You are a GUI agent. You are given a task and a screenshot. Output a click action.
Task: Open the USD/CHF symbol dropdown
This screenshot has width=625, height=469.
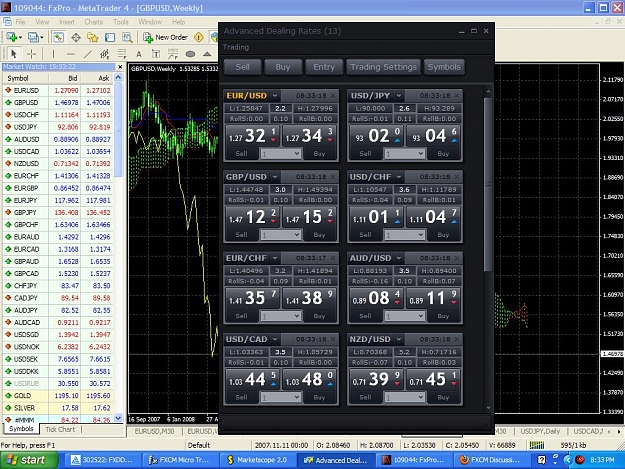399,177
